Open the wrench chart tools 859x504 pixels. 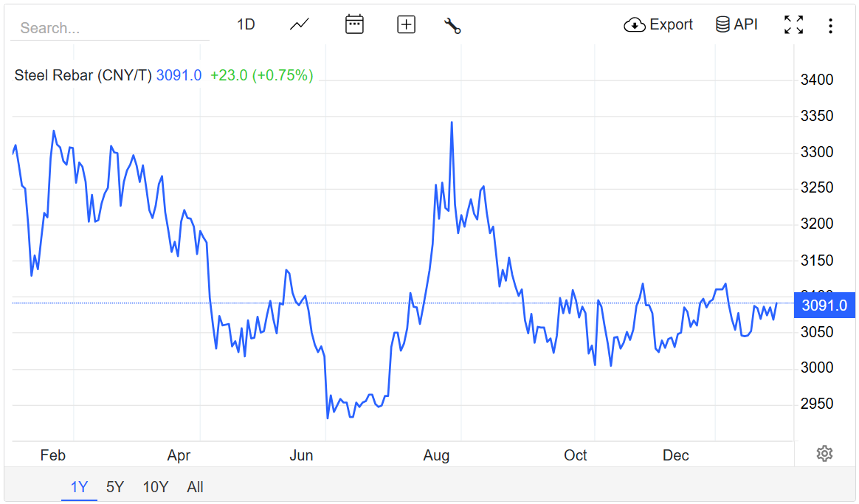click(x=452, y=26)
